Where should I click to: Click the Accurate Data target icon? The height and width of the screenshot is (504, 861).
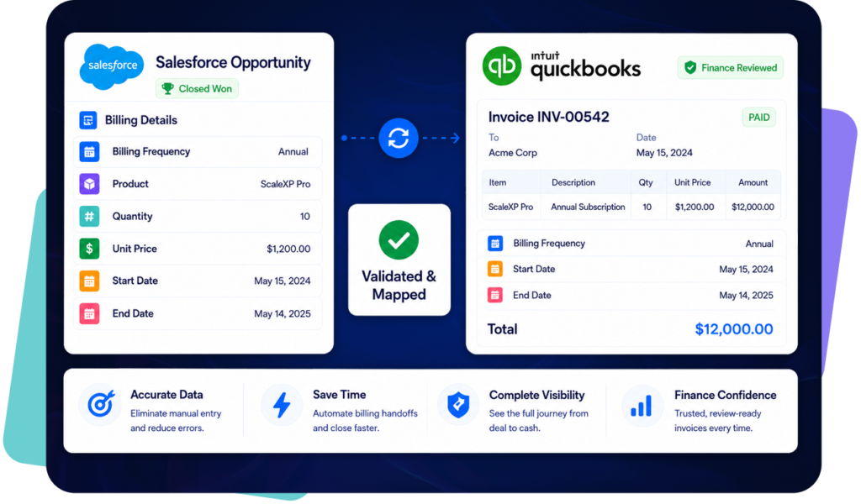point(102,405)
